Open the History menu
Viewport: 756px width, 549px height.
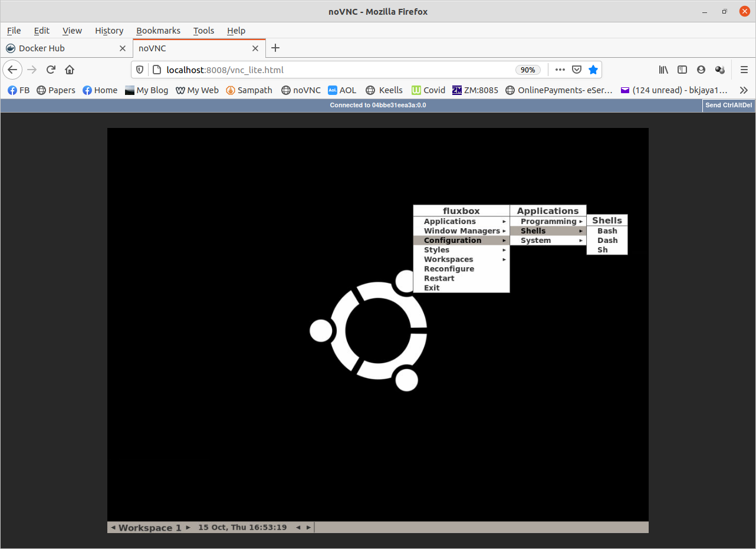[x=109, y=31]
